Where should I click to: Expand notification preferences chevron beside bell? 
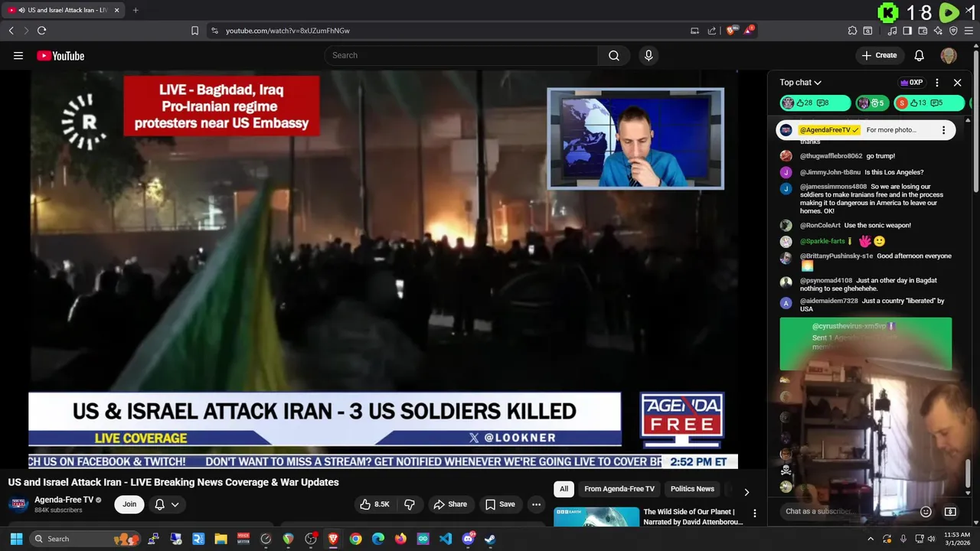click(175, 504)
